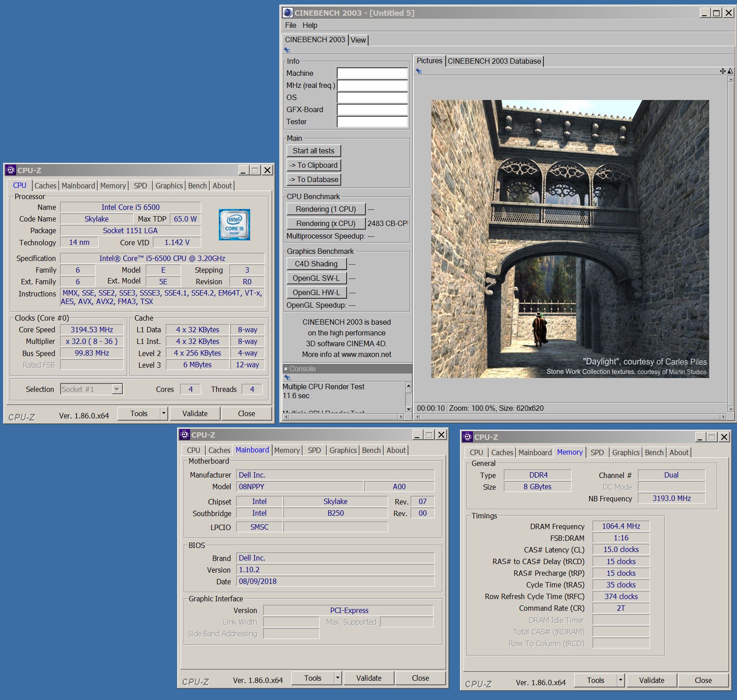
Task: Open Mainboard tab in the CPU window
Action: click(78, 186)
